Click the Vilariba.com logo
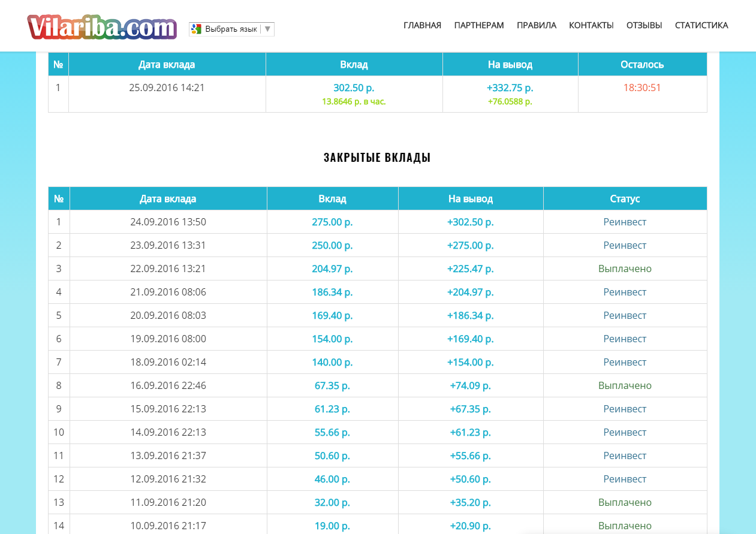This screenshot has width=756, height=534. pyautogui.click(x=102, y=27)
